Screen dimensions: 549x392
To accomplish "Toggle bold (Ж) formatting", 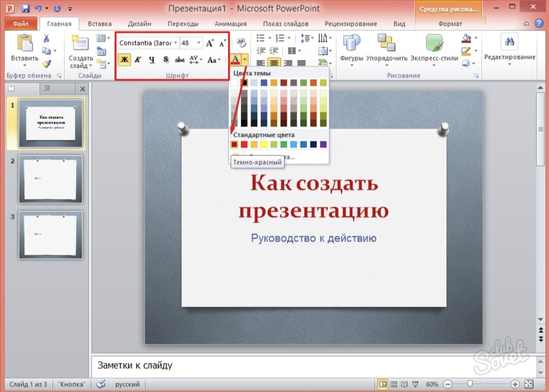I will (x=124, y=60).
